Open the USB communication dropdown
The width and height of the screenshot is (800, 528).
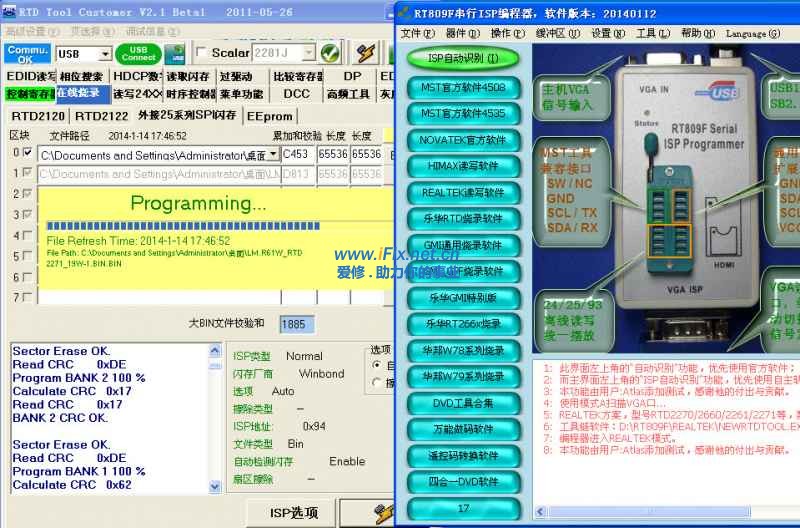pos(105,54)
